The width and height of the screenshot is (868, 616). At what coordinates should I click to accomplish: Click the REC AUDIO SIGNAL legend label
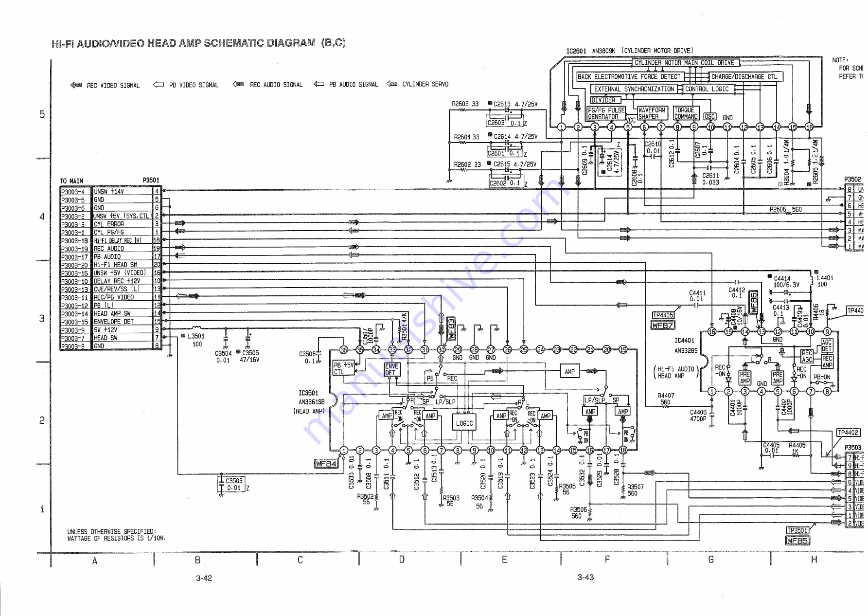click(x=276, y=85)
